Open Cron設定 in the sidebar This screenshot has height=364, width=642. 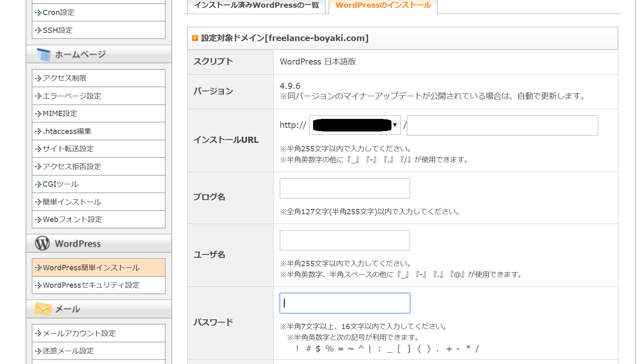[99, 13]
